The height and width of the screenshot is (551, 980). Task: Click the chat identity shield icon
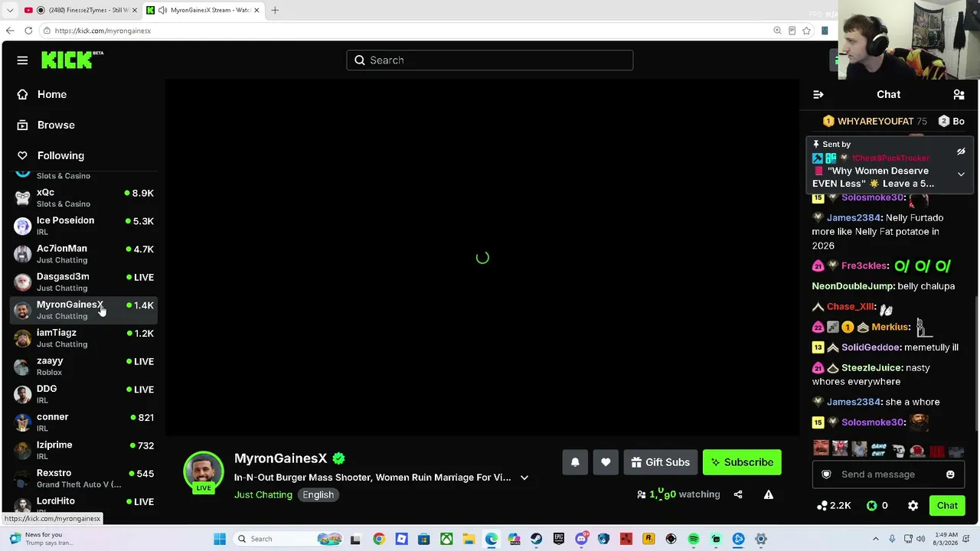click(x=826, y=474)
